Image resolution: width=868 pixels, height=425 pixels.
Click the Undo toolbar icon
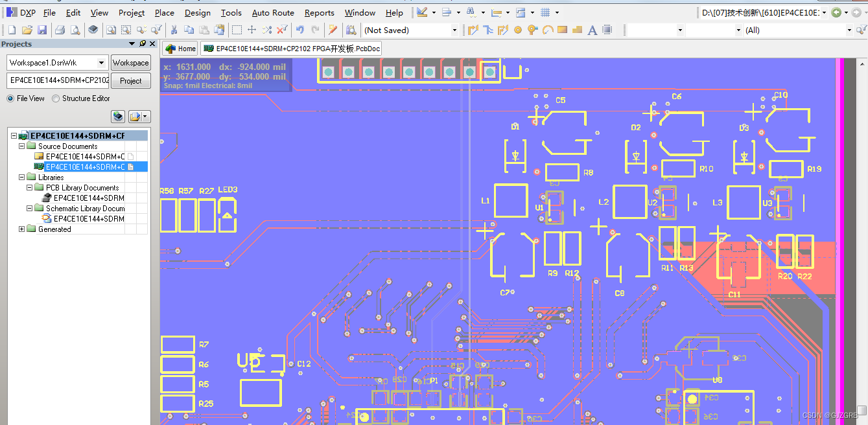[x=301, y=30]
